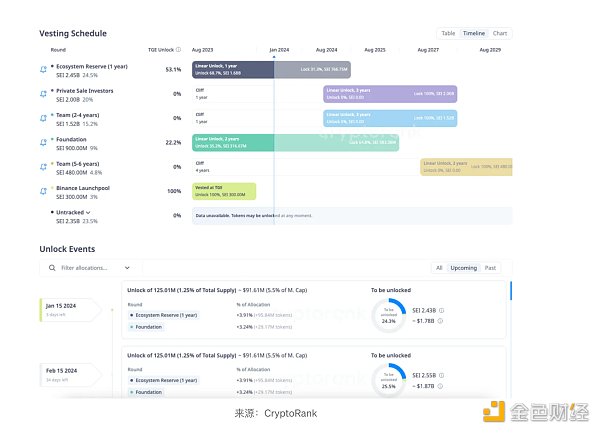Click the search icon in allocations filter

52,268
